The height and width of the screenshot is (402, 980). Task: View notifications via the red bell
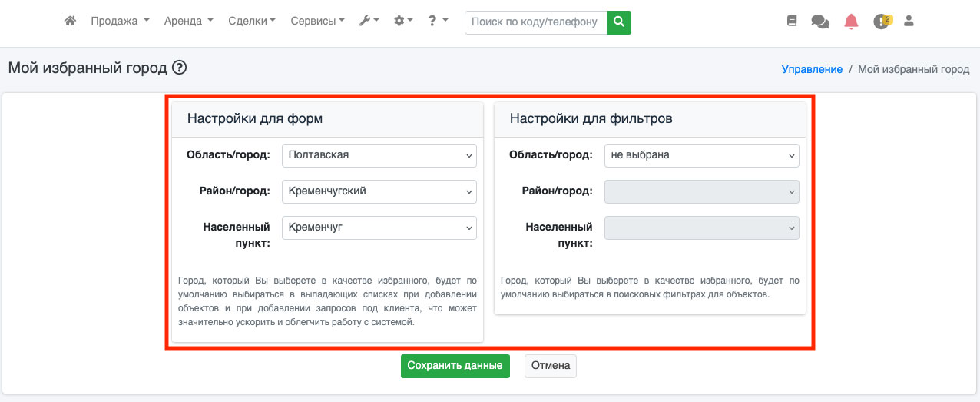click(x=851, y=22)
